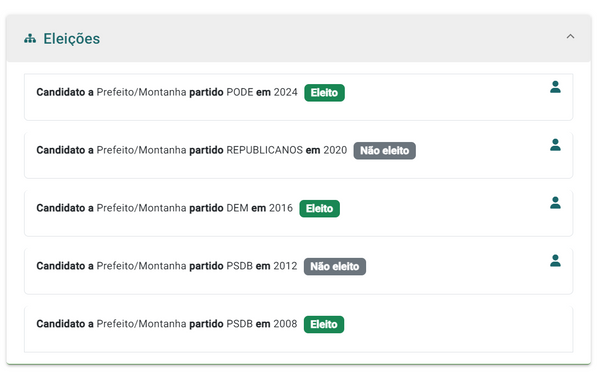Click the person icon in the REPUBLICANOS 2020 row
The width and height of the screenshot is (600, 372).
tap(555, 145)
